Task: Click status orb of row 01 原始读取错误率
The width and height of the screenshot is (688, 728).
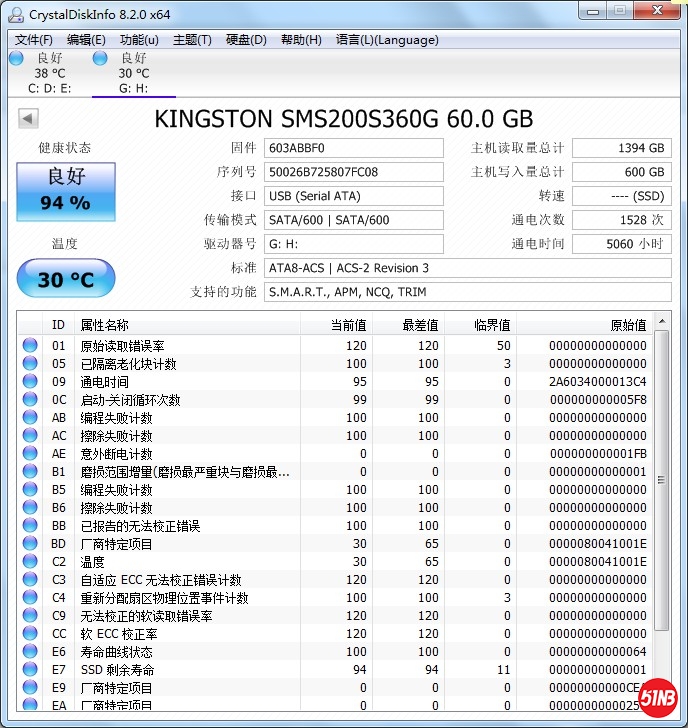Action: click(x=30, y=345)
